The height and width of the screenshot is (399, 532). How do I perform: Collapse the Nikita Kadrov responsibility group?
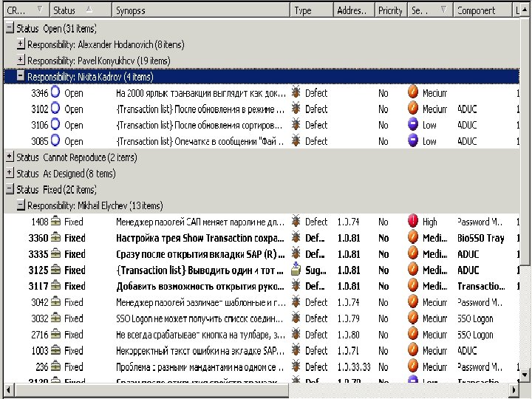[x=21, y=77]
